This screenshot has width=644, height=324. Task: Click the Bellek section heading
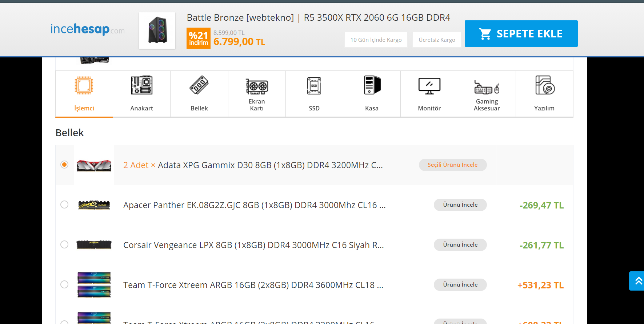tap(70, 133)
